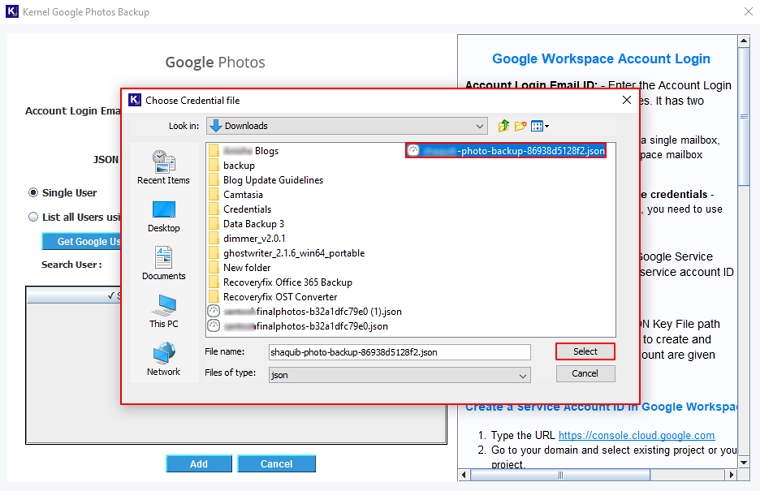Select the Single User radio option
This screenshot has width=760, height=491.
(x=34, y=192)
